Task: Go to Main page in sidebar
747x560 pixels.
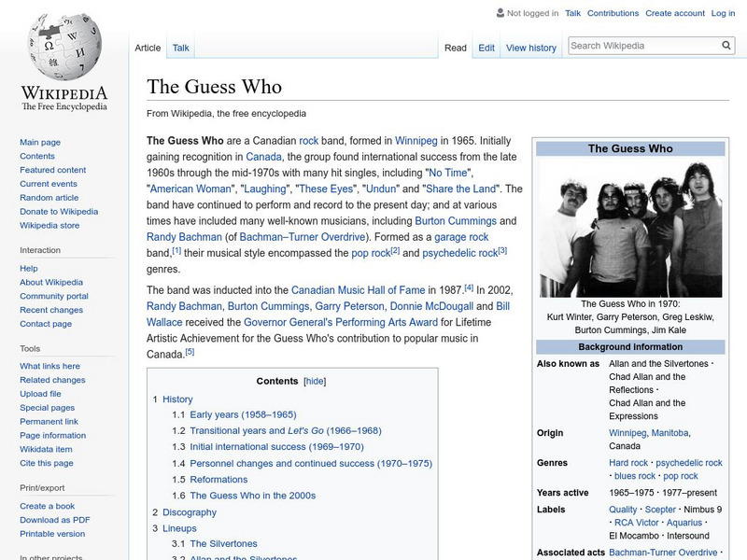Action: pos(40,143)
